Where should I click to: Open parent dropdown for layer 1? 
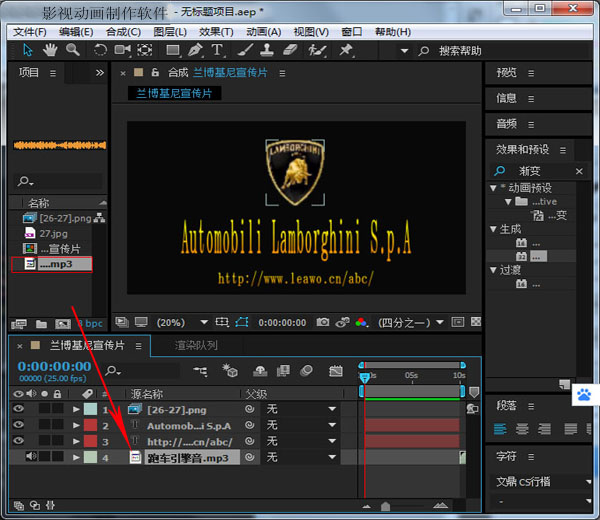[300, 409]
